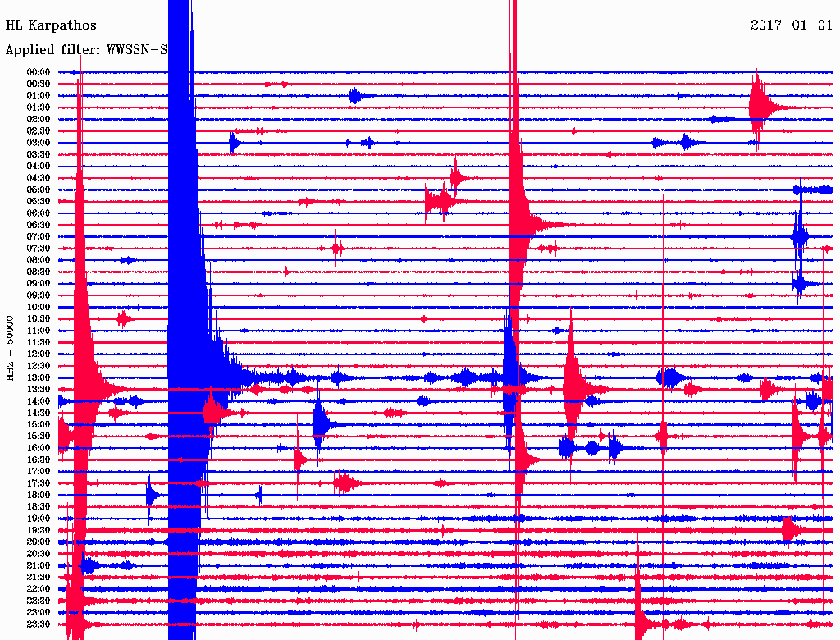This screenshot has height=640, width=840.
Task: Select the 12:00 time label
Action: click(x=39, y=354)
